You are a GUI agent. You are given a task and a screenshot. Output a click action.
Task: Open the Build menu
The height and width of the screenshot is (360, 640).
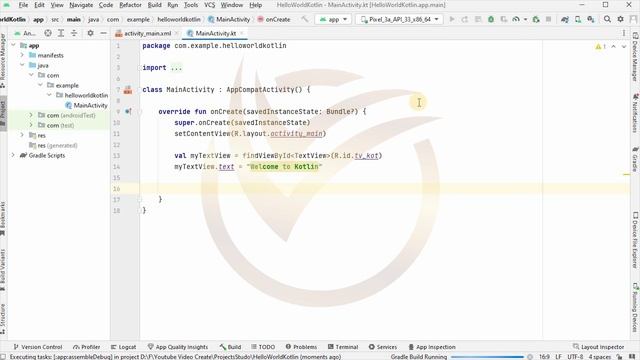[154, 5]
